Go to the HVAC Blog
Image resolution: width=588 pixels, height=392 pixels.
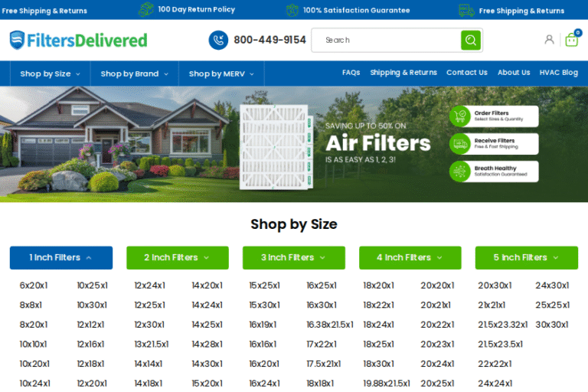coord(558,73)
